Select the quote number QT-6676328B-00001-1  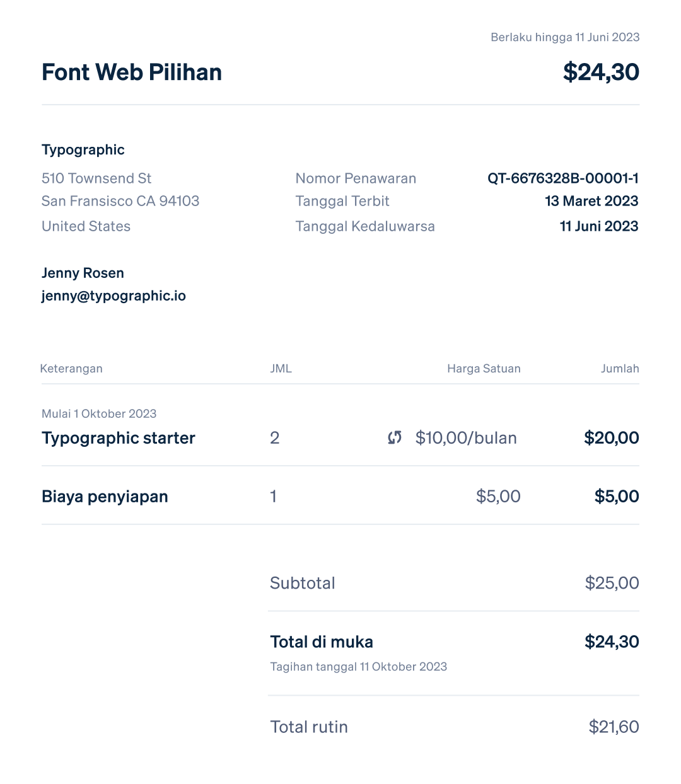(x=563, y=178)
